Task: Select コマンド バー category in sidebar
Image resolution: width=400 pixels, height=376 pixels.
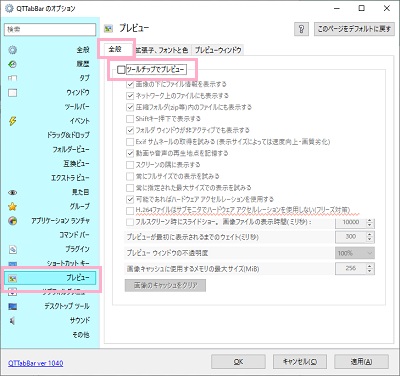Action: click(x=50, y=235)
